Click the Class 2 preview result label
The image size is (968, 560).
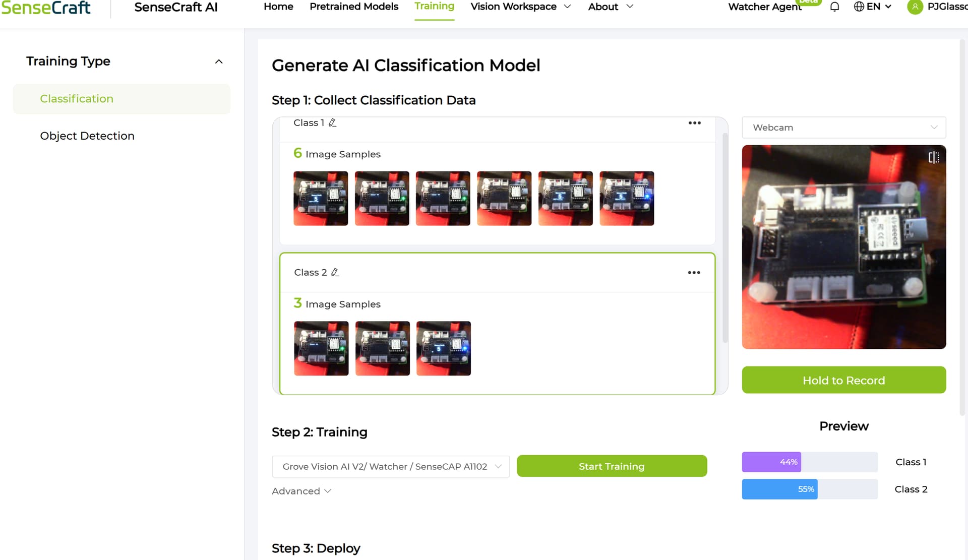pos(911,489)
